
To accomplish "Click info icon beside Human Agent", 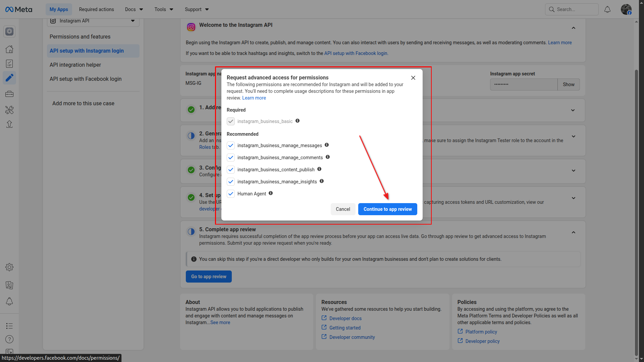I will point(271,193).
